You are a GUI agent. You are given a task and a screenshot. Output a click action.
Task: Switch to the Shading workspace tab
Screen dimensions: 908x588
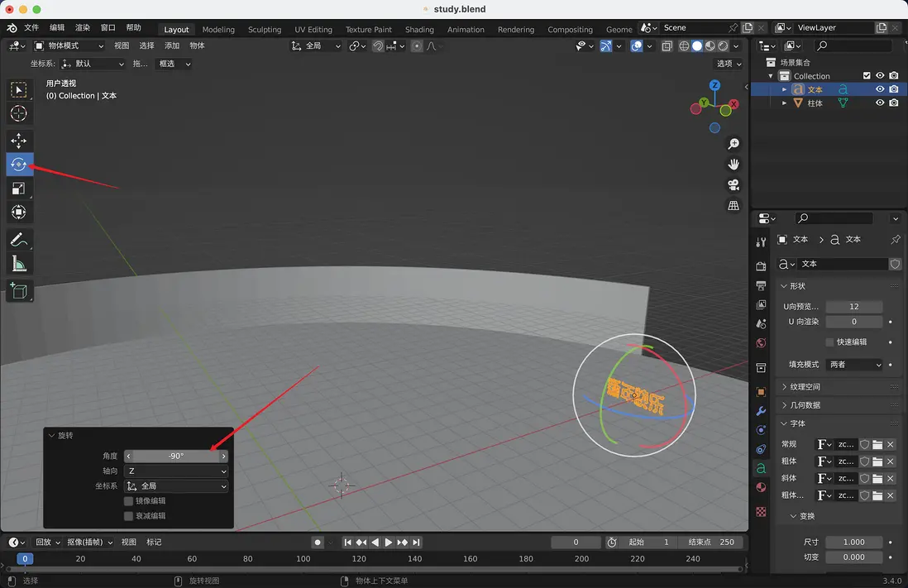(419, 29)
